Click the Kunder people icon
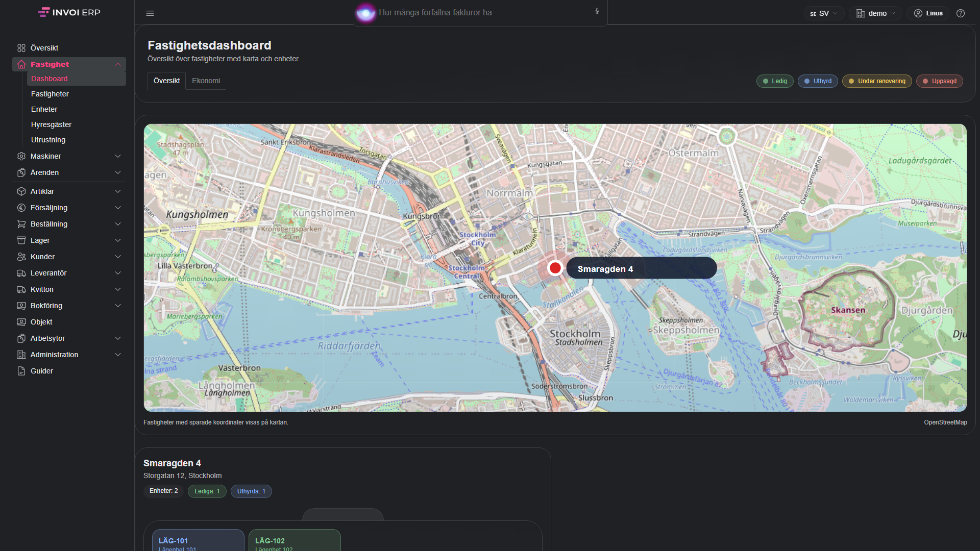This screenshot has width=980, height=551. pos(21,257)
